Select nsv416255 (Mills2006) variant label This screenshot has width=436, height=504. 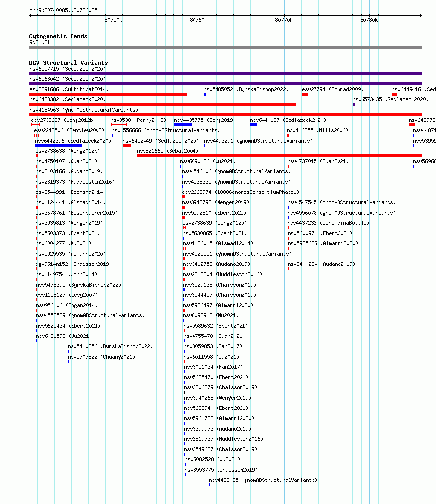coord(317,130)
